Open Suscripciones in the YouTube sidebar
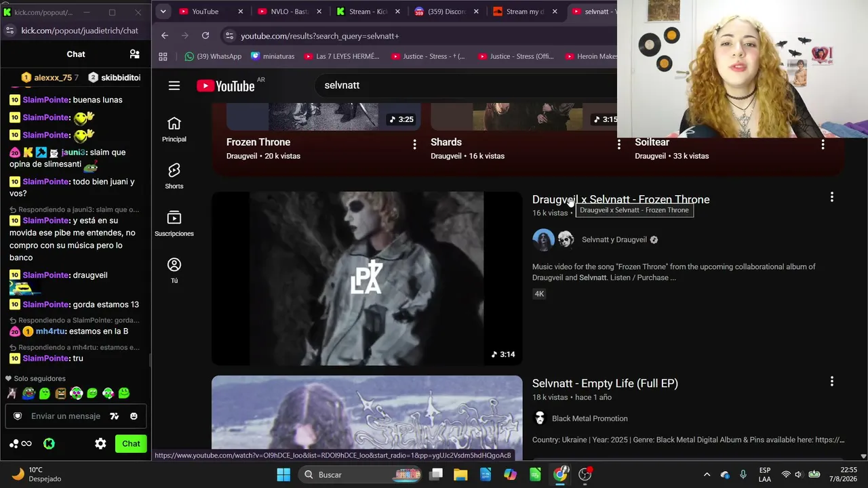The width and height of the screenshot is (868, 488). pyautogui.click(x=174, y=224)
